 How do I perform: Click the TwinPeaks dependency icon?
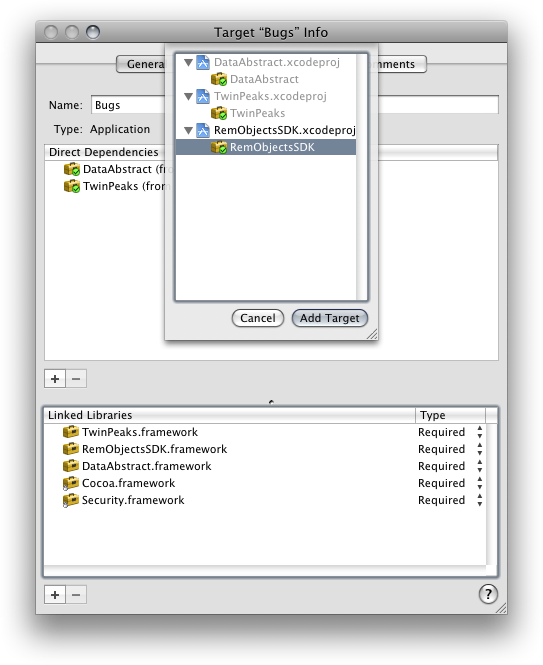point(72,186)
